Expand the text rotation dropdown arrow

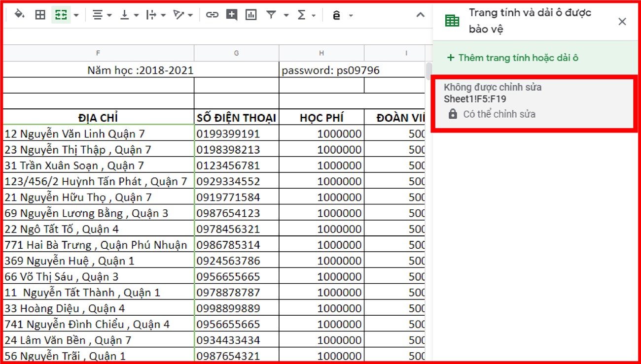[x=190, y=15]
